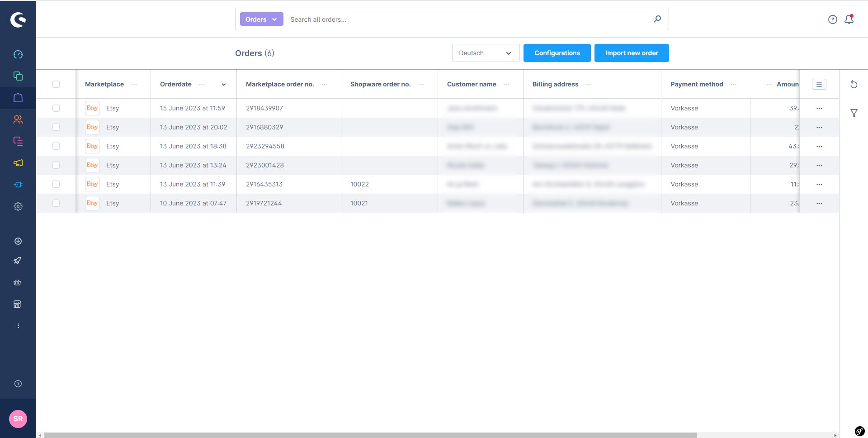This screenshot has height=438, width=868.
Task: Open the help question mark icon
Action: [x=833, y=19]
